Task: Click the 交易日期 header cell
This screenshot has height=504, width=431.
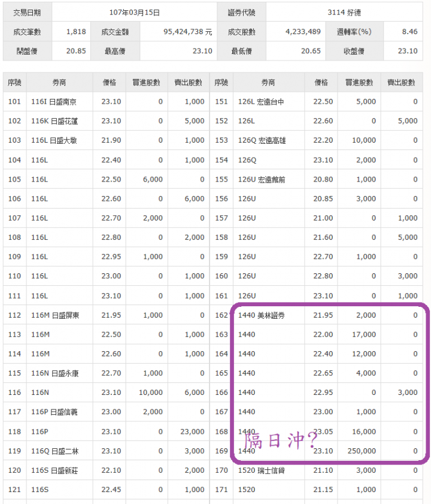Action: [28, 13]
